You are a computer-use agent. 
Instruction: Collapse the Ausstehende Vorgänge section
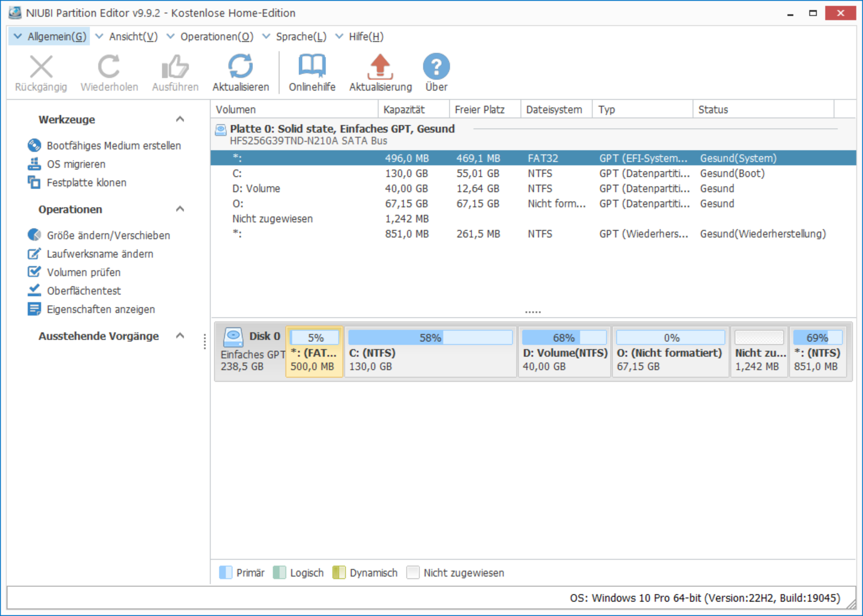coord(180,336)
